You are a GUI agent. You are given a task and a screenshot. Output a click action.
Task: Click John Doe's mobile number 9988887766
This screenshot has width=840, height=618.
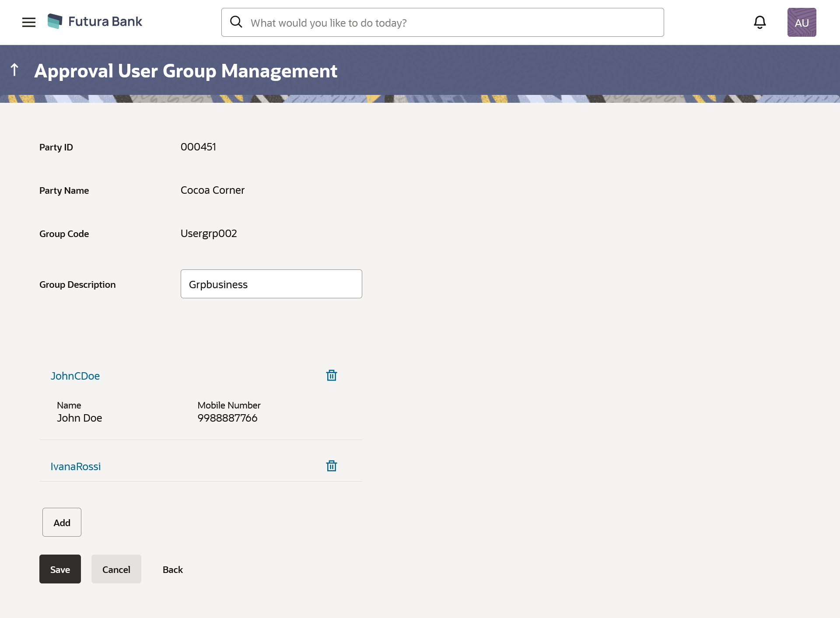click(x=227, y=418)
